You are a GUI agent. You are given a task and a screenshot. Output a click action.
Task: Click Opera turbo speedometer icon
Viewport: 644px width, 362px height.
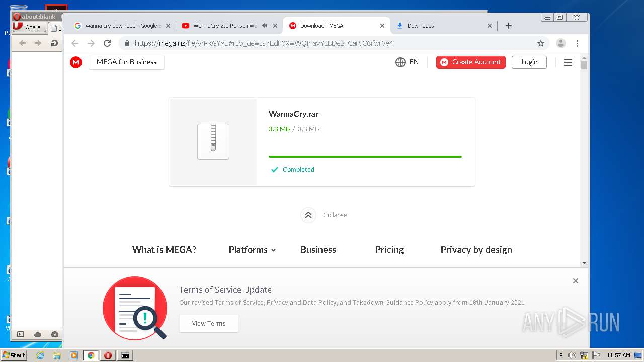[x=55, y=334]
